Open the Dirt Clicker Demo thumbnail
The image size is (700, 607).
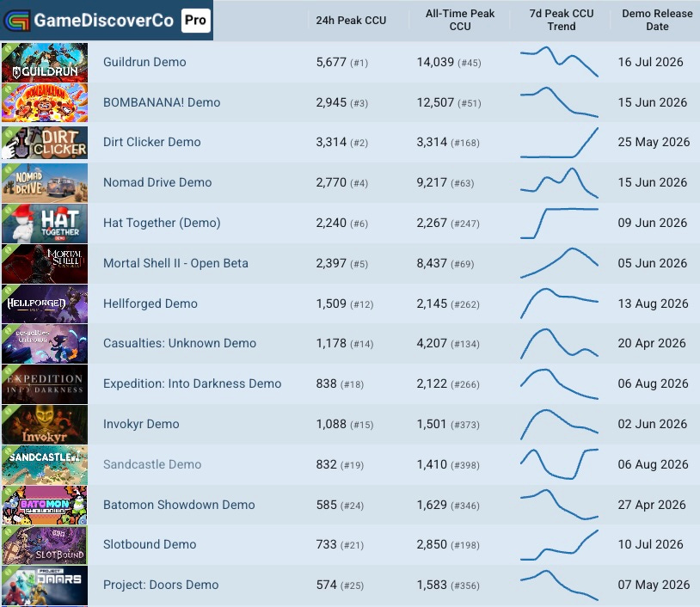45,143
